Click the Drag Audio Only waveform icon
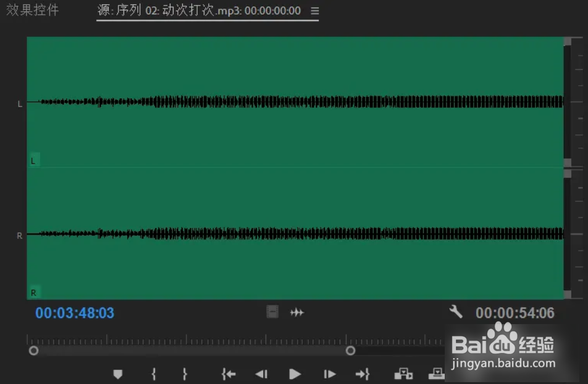 point(296,312)
